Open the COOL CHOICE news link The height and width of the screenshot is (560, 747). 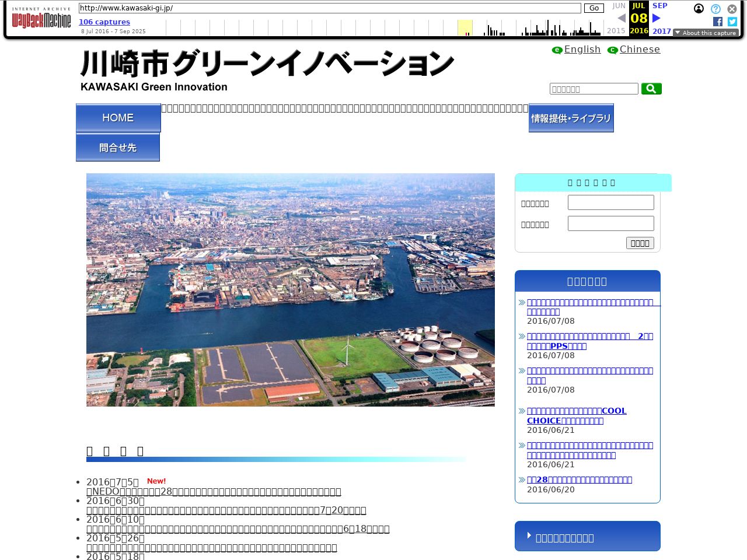(x=576, y=415)
